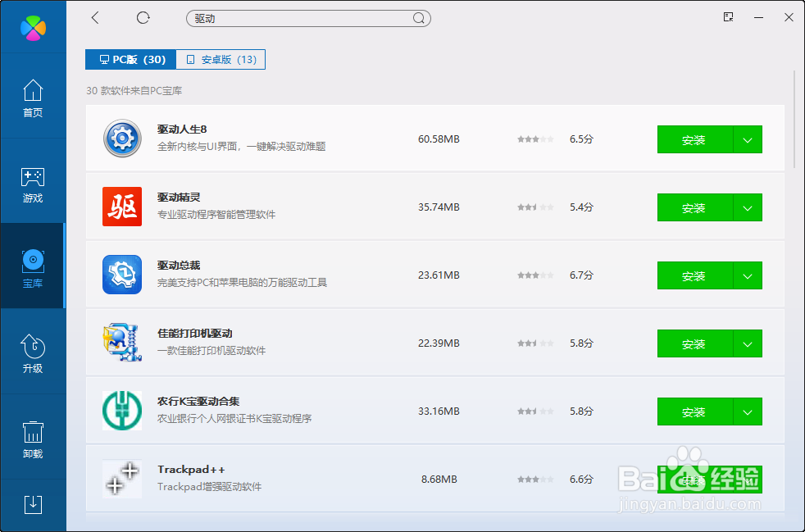The height and width of the screenshot is (532, 805).
Task: Install 佳能打印机驱动
Action: [x=695, y=343]
